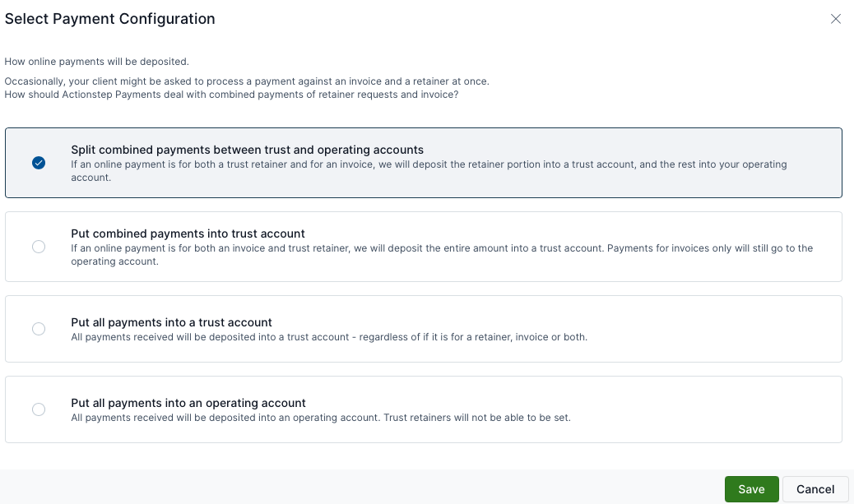Click the Trust retainers will not be able to be set text
Screen dimensions: 854x504
tap(477, 418)
